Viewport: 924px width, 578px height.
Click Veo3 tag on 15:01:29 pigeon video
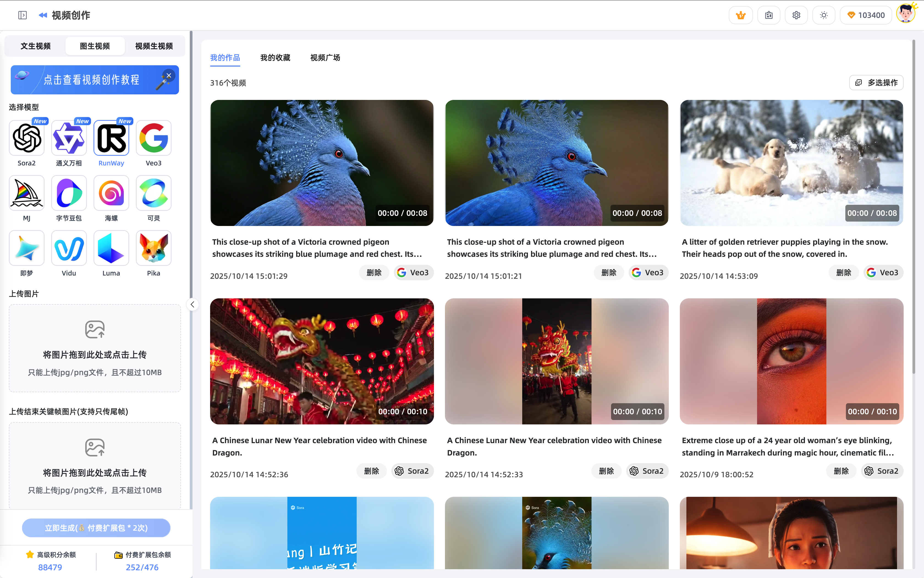[414, 272]
